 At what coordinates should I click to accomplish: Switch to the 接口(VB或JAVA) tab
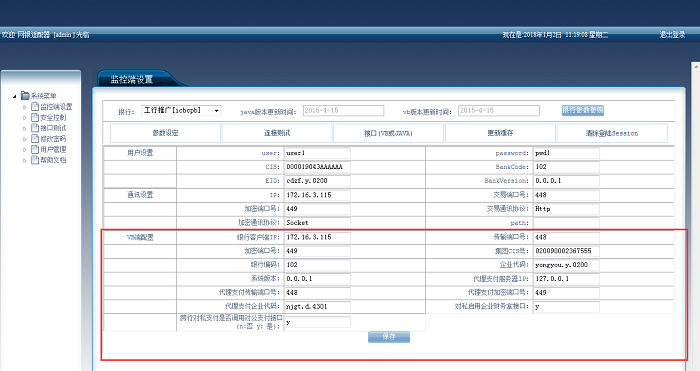pos(388,133)
